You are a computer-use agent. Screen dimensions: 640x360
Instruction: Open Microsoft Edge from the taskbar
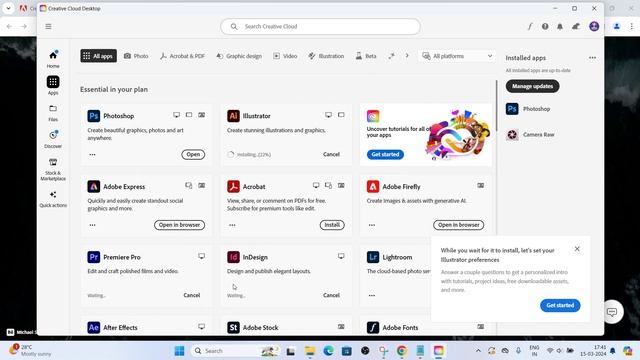coord(328,351)
